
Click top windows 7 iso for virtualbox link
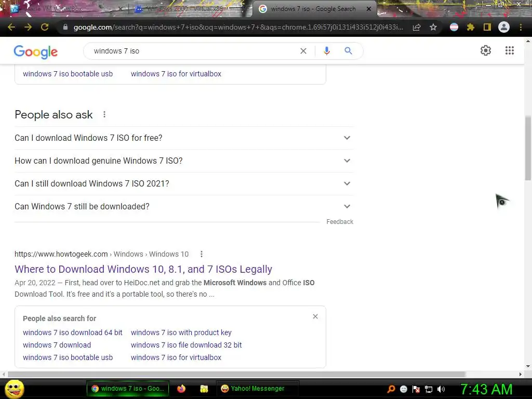176,74
